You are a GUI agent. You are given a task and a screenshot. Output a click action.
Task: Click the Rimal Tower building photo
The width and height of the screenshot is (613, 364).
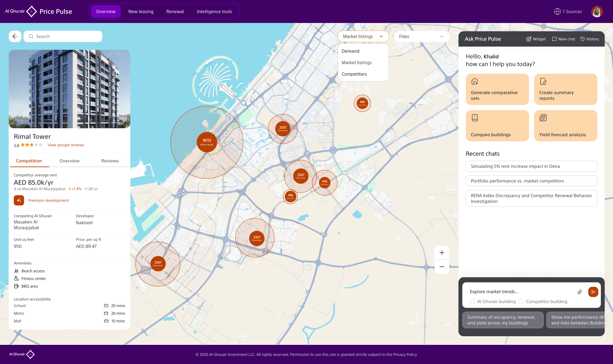coord(69,89)
